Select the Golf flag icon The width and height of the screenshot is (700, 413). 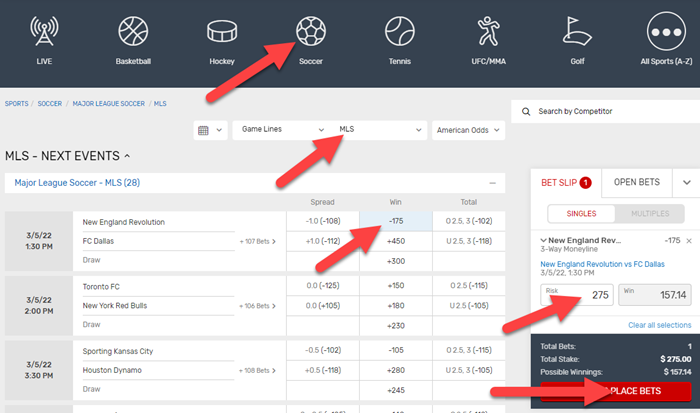579,36
